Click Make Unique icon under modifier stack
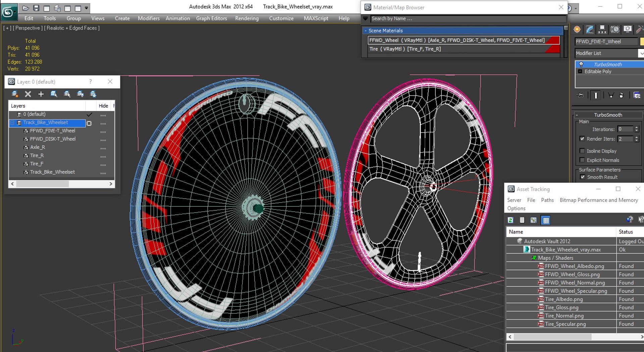This screenshot has width=644, height=352. tap(611, 95)
